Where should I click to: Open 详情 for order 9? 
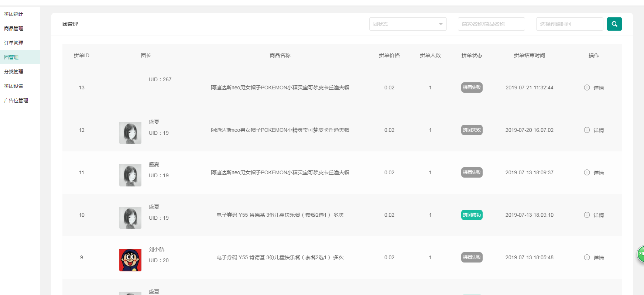coord(598,258)
